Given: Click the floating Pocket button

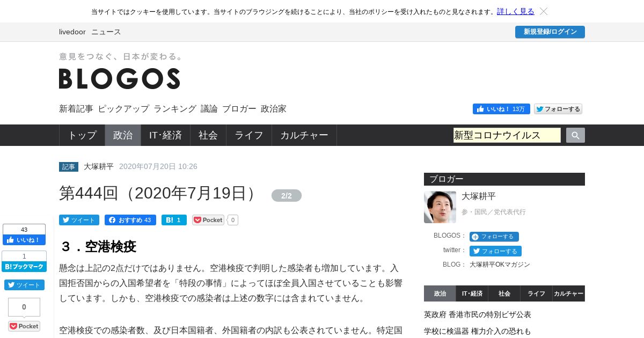Looking at the screenshot, I should point(24,326).
